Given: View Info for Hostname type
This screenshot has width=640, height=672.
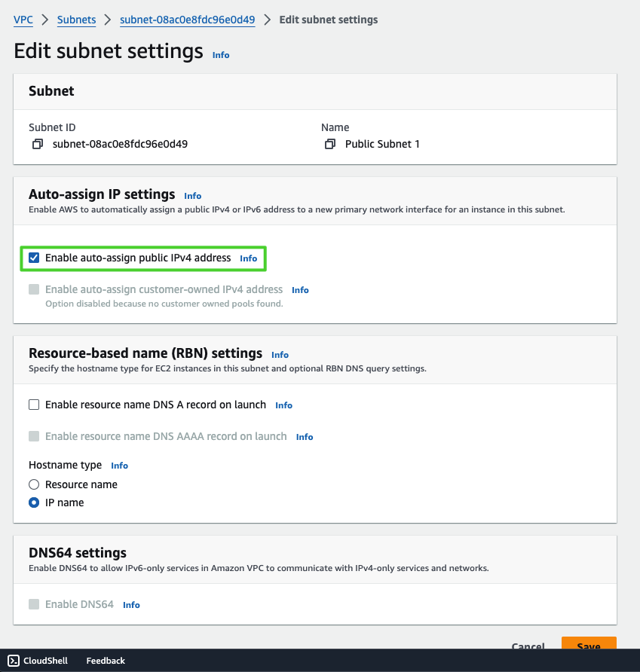Looking at the screenshot, I should [x=119, y=466].
